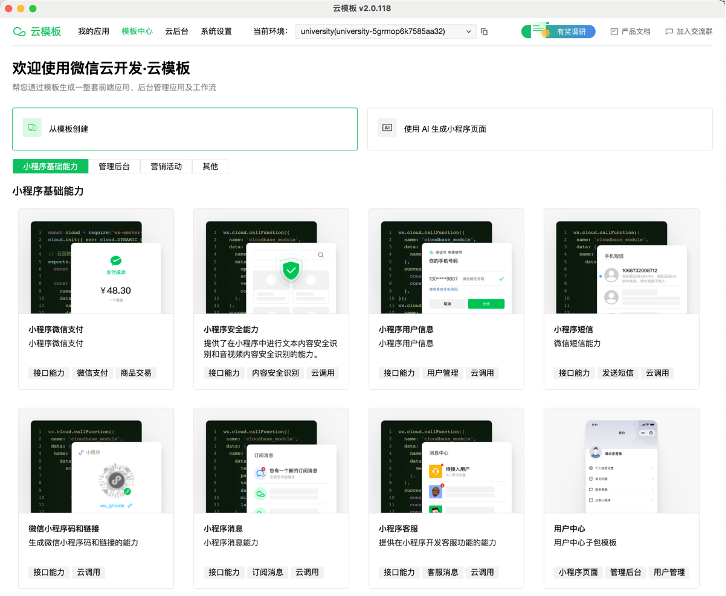This screenshot has height=596, width=726.
Task: Open 系统设置 in top navigation
Action: 216,31
